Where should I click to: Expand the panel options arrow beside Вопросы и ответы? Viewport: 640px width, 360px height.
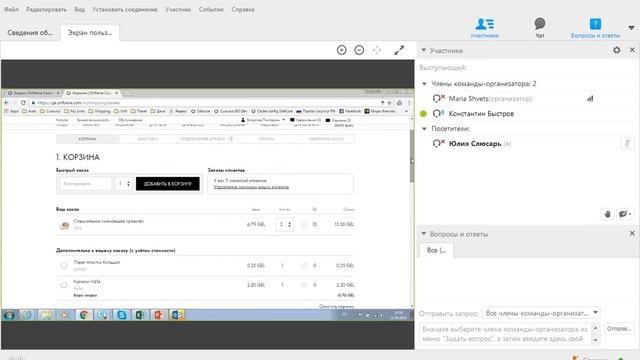631,28
